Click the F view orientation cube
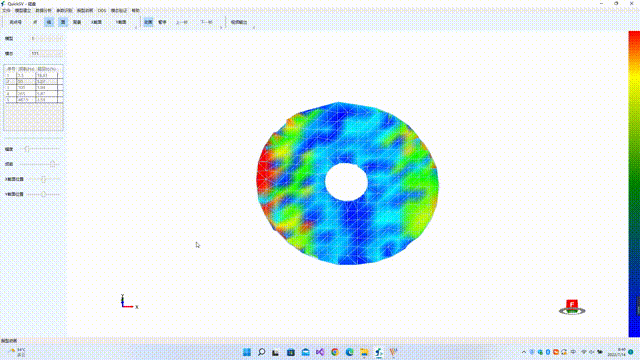Viewport: 640px width, 360px height. coord(572,307)
